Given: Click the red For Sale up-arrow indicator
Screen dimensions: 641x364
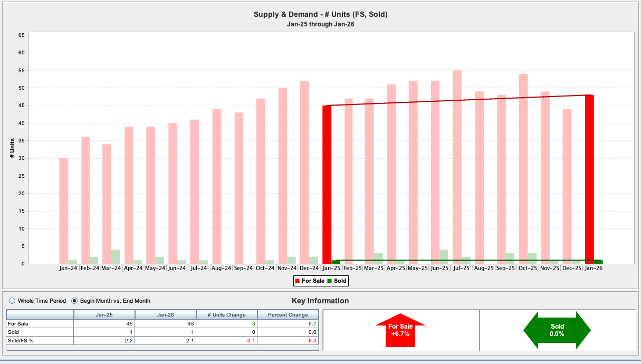Looking at the screenshot, I should coord(400,330).
